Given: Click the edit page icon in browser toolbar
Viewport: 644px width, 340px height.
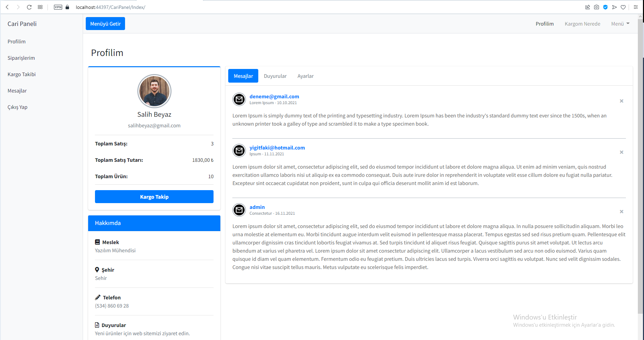Looking at the screenshot, I should [x=588, y=7].
